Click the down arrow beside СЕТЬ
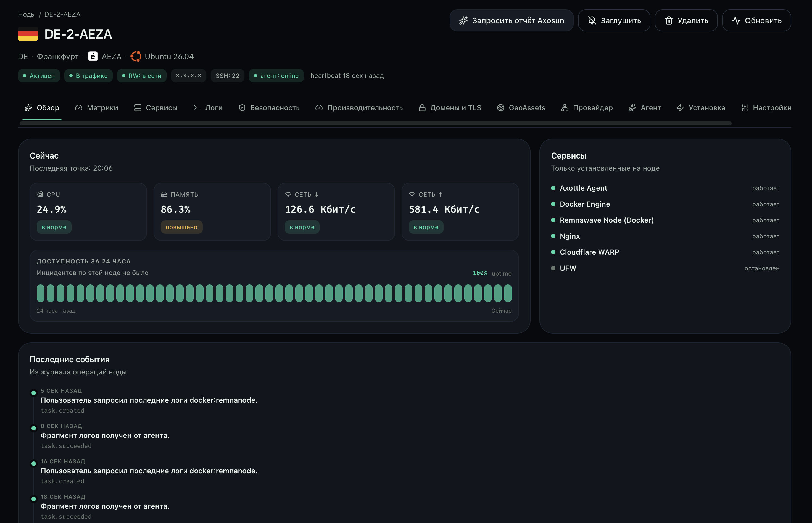 [316, 194]
